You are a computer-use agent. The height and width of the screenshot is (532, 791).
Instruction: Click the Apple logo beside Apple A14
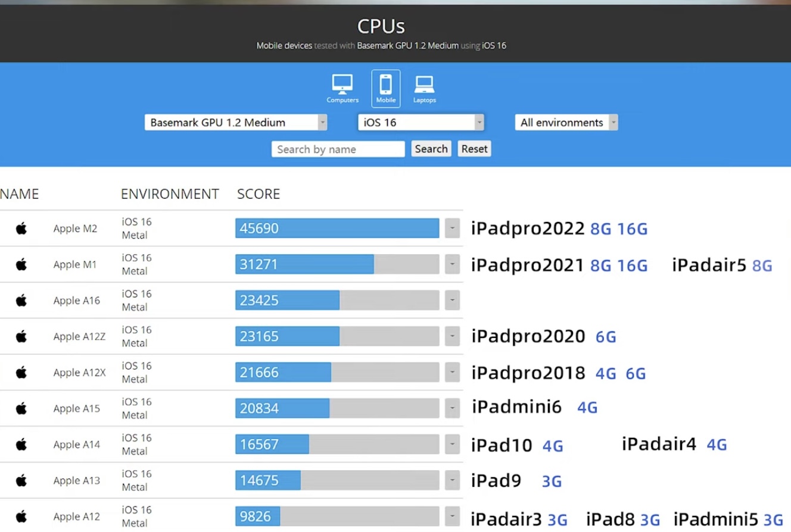coord(21,445)
